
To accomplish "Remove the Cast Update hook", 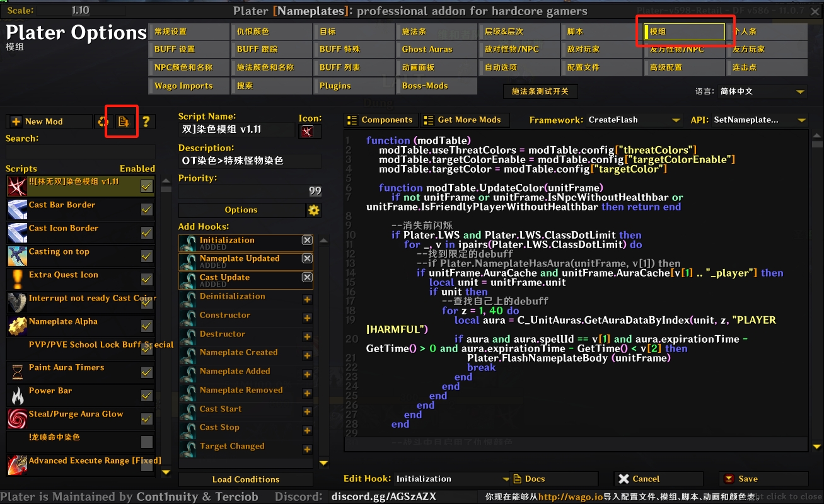I will pyautogui.click(x=307, y=278).
